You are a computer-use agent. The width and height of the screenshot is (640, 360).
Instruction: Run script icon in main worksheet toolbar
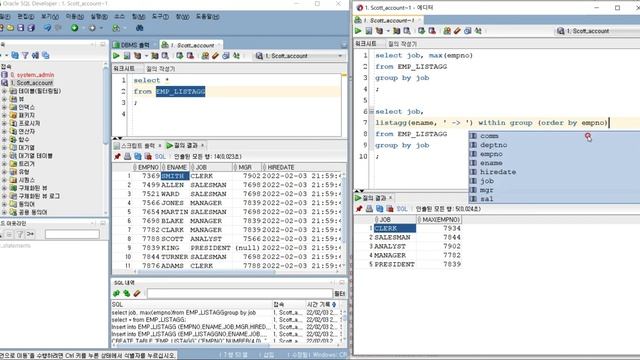pyautogui.click(x=127, y=56)
